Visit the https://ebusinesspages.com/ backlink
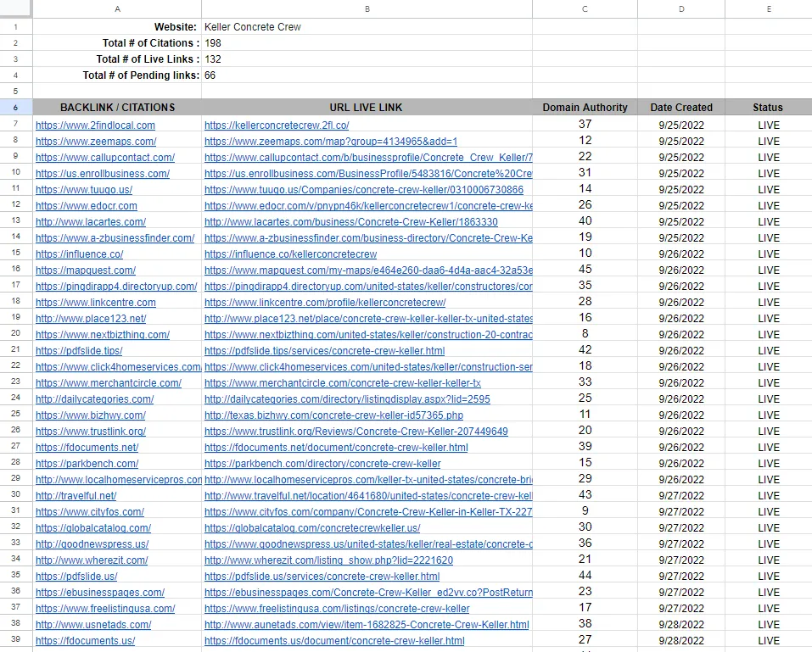Screen dimensions: 812x652 pos(100,593)
